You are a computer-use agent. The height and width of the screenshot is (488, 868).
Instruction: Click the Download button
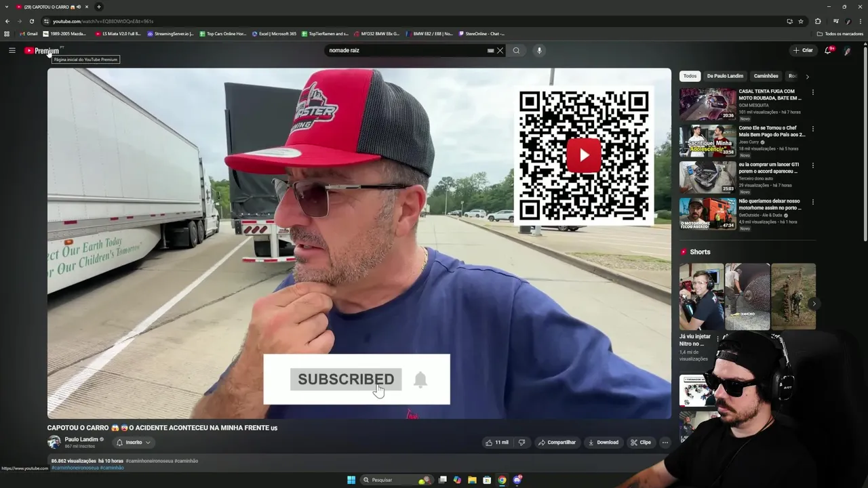point(603,443)
